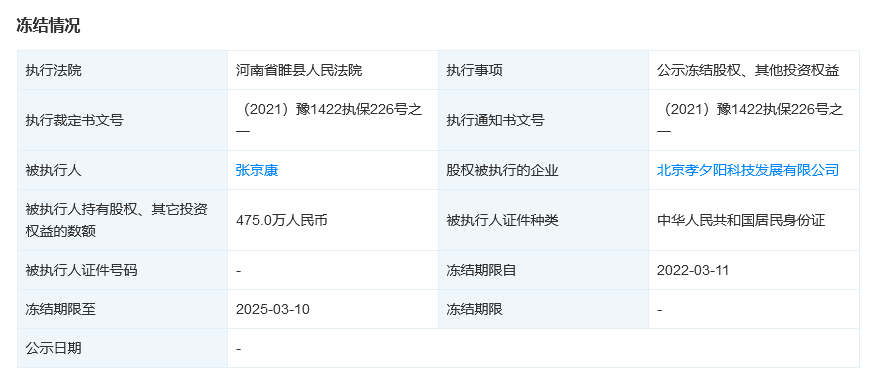Click the 被执行人 label cell
Screen dimensions: 872x384
(122, 170)
